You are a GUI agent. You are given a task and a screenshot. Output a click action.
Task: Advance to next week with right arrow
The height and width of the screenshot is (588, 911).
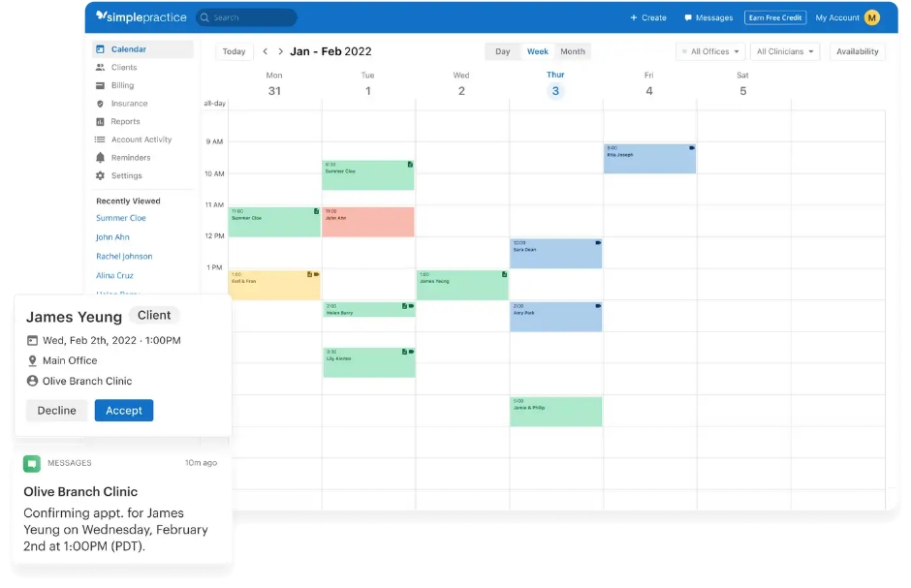[x=281, y=51]
